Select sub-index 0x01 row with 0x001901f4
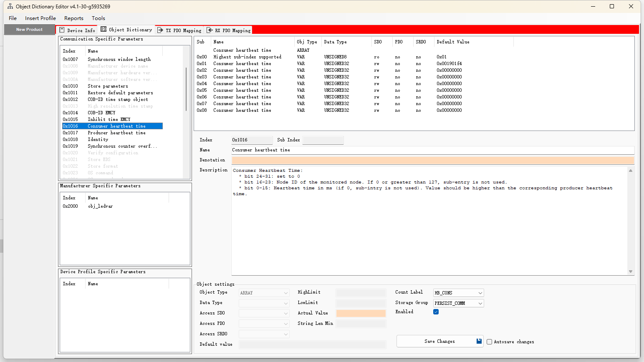Image resolution: width=644 pixels, height=362 pixels. (355, 63)
